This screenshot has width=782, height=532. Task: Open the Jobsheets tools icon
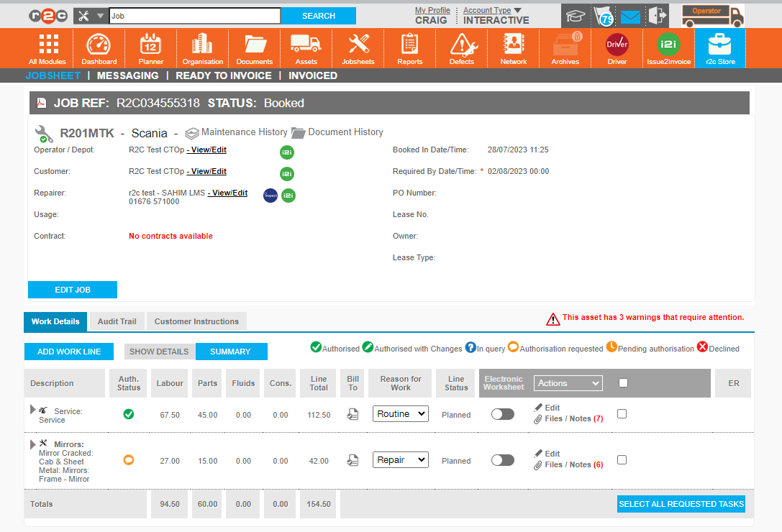point(358,45)
